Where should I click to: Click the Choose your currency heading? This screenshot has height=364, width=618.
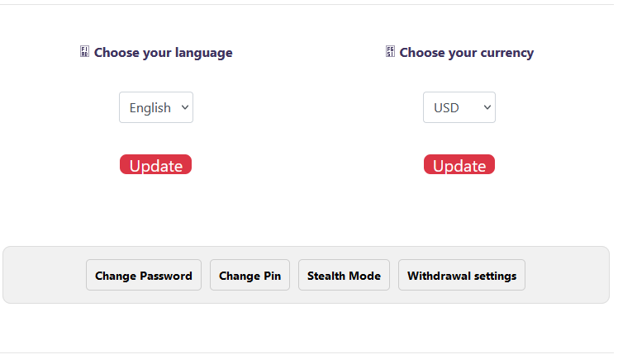[x=467, y=53]
